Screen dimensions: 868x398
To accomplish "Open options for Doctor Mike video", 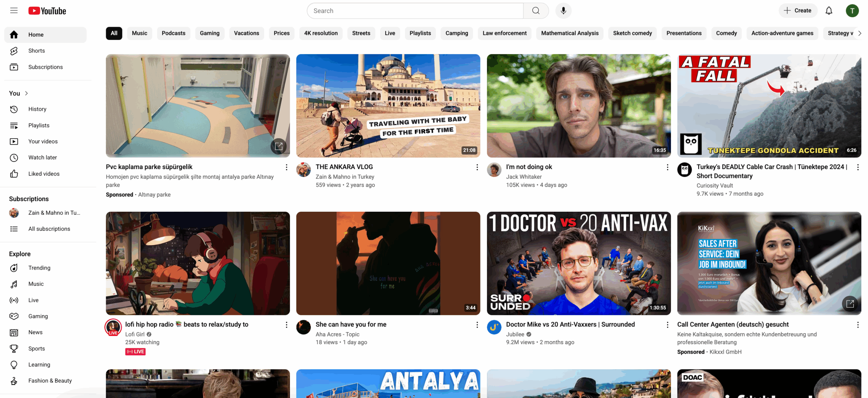I will click(667, 325).
